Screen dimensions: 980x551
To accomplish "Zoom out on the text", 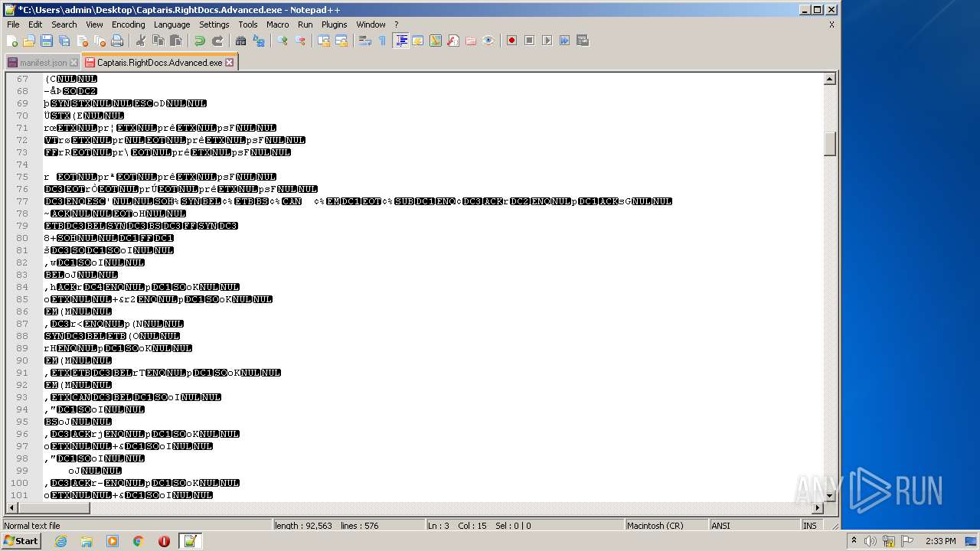I will tap(299, 41).
